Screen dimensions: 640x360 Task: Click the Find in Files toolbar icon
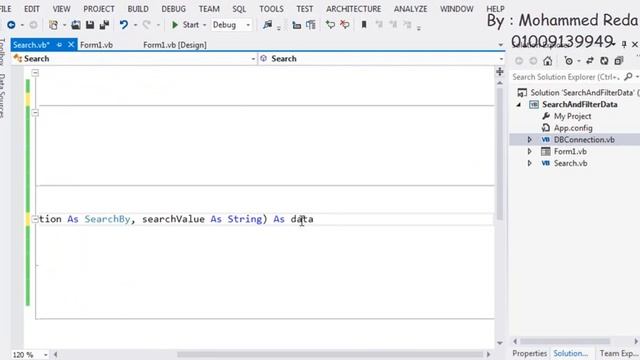coord(268,25)
